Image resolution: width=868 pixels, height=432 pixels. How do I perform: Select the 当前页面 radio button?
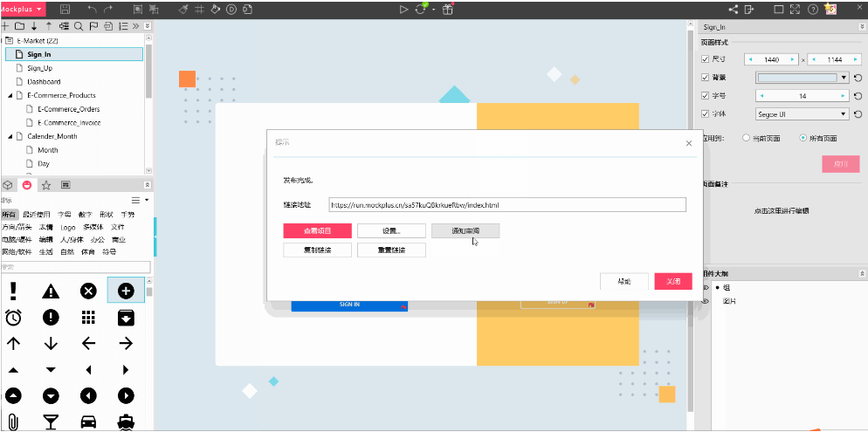click(745, 138)
